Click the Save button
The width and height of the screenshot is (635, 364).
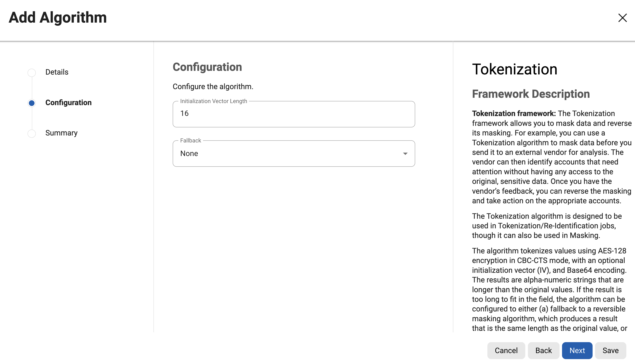click(610, 350)
